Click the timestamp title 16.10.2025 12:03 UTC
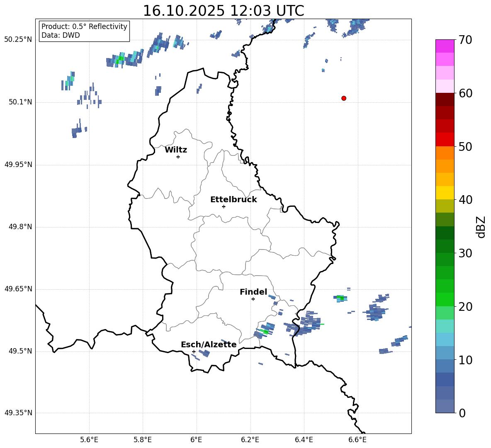Image resolution: width=491 pixels, height=448 pixels. point(223,11)
